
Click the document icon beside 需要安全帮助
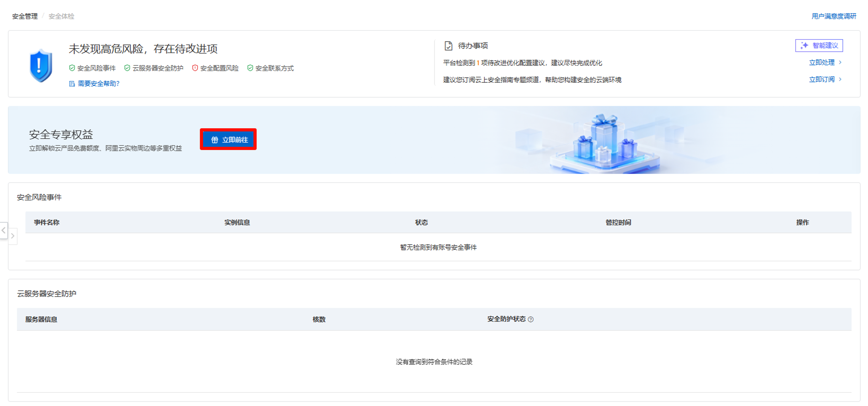(71, 83)
